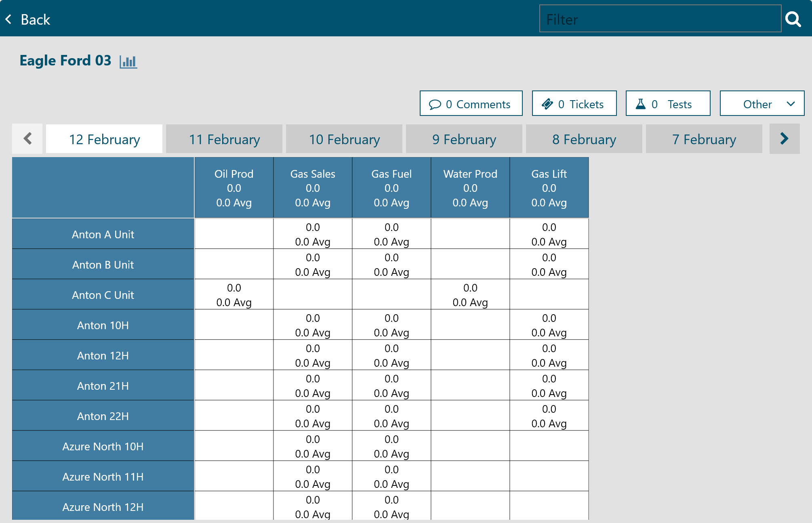Click Anton A Unit Gas Sales cell
Viewport: 812px width, 523px height.
(x=313, y=234)
